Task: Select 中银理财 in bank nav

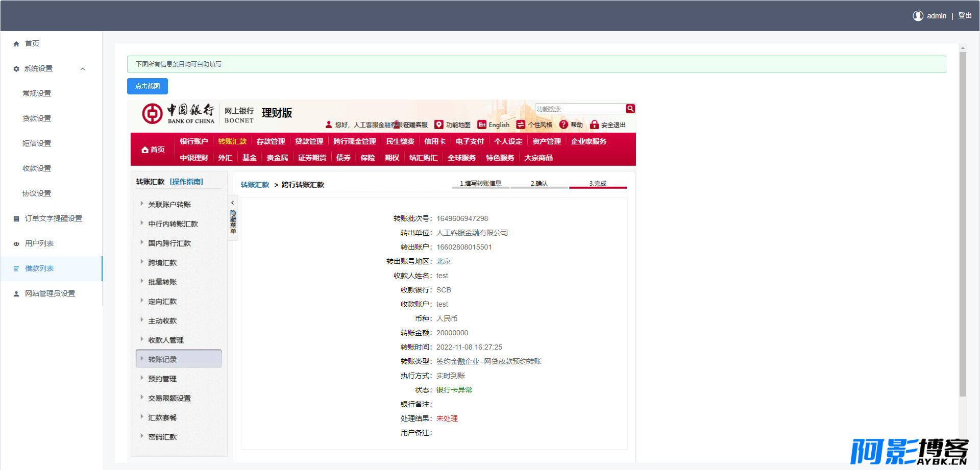Action: point(194,158)
